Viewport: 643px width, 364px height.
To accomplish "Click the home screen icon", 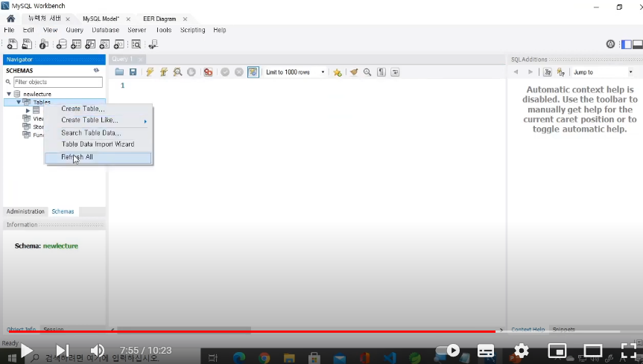I will click(10, 19).
